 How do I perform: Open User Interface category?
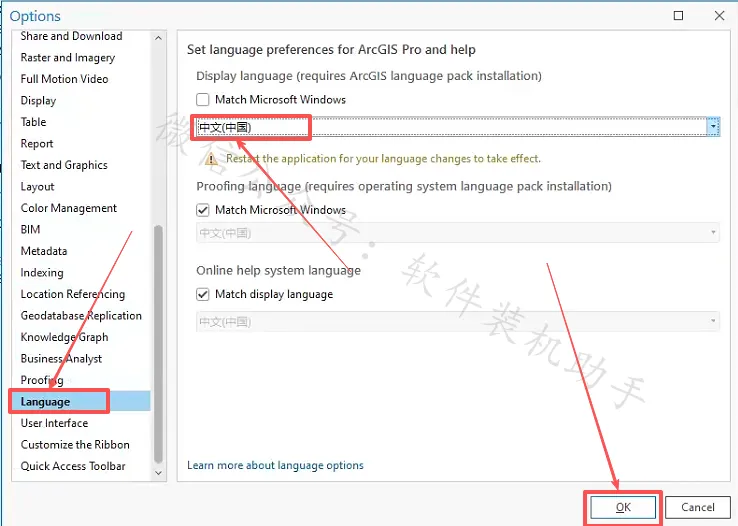click(x=54, y=423)
